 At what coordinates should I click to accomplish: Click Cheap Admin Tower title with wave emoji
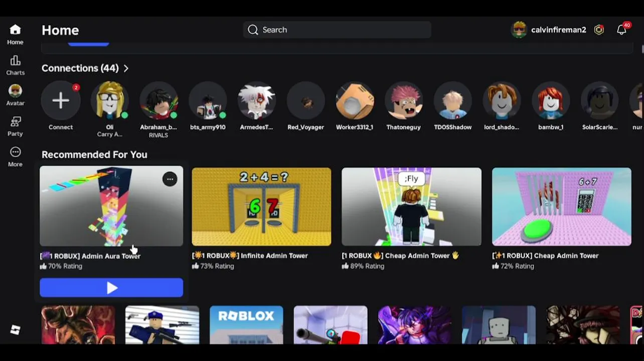(400, 256)
